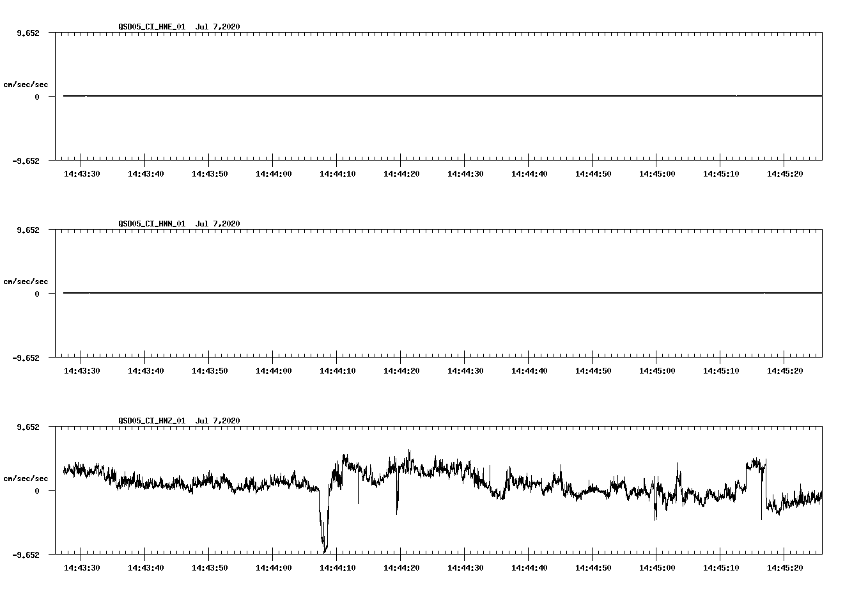Click 14:44:20 time label on HNE axis
Screen dimensions: 868x591
coord(401,174)
